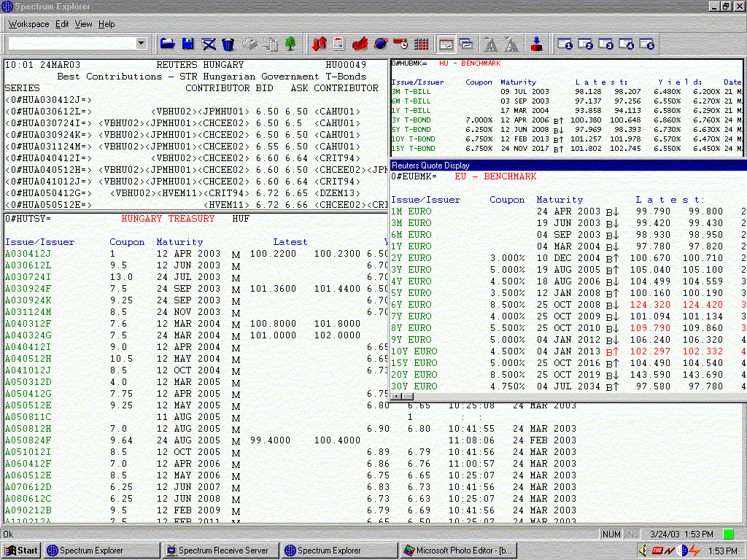Switch to Microsoft Photo Editor taskbar button
This screenshot has height=560, width=747.
459,551
